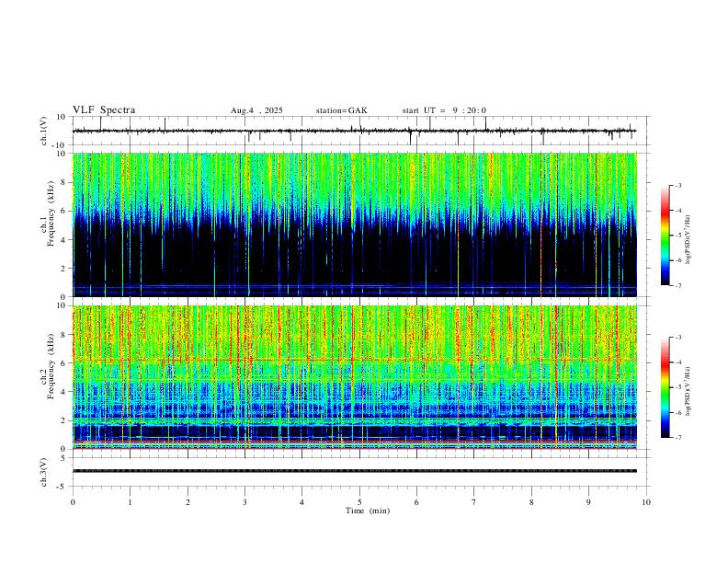Click the "Time (min)" axis label
Viewport: 728px width, 563px height.
(368, 511)
